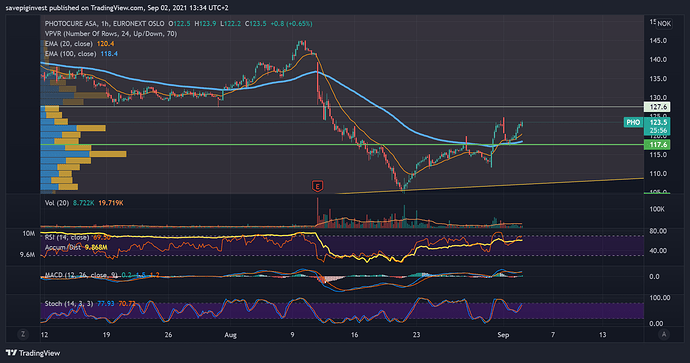Viewport: 690px width, 363px height.
Task: Toggle the auto scale 'A' icon
Action: point(664,334)
